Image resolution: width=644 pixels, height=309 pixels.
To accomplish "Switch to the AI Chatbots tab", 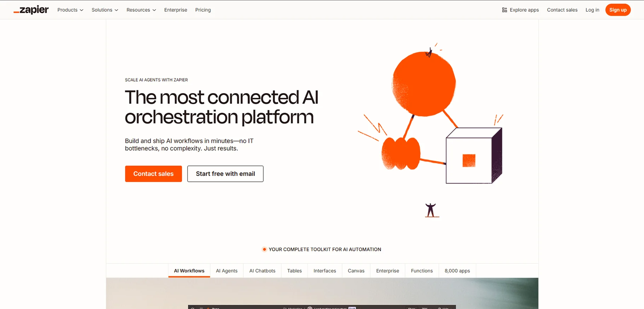I will (262, 271).
